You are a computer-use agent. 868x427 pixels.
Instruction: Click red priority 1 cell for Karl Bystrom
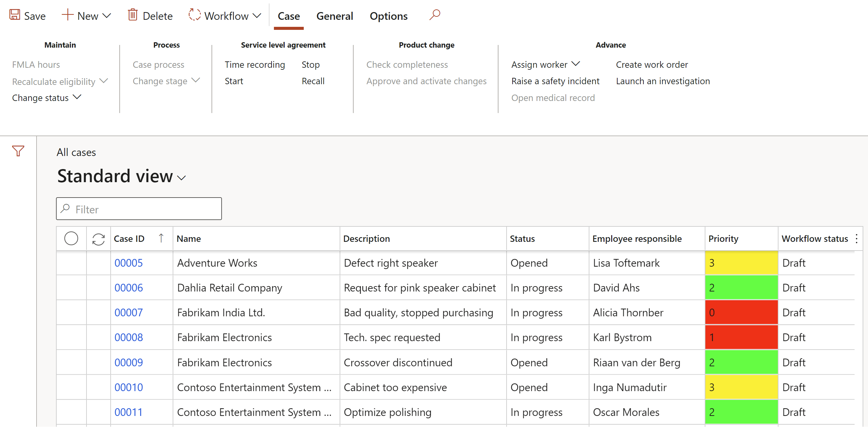click(741, 337)
